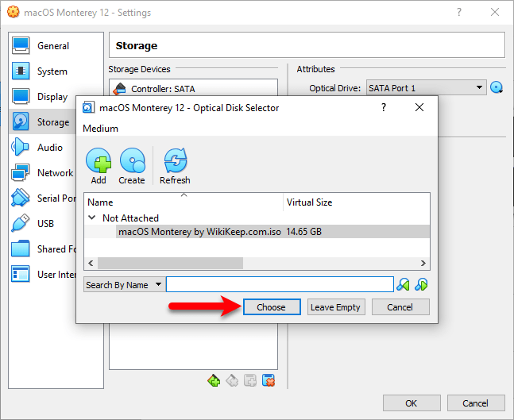This screenshot has width=514, height=420.
Task: Open Shared Folders settings category
Action: (x=43, y=249)
